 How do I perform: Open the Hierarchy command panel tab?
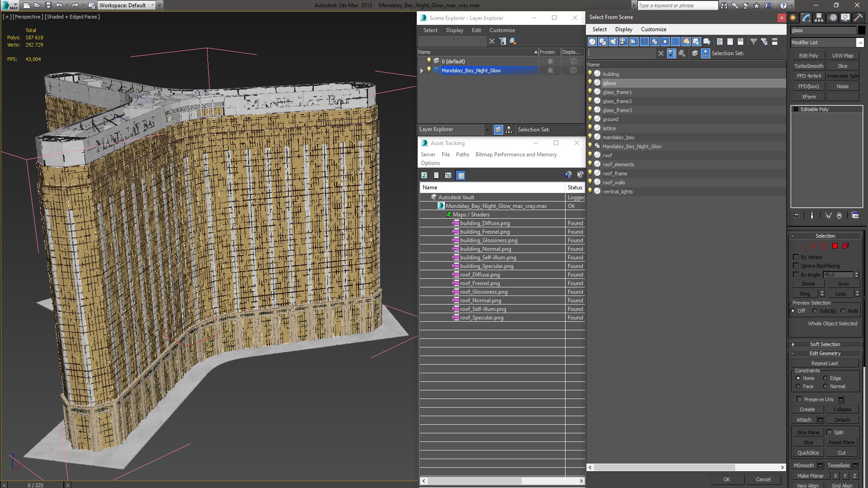pyautogui.click(x=819, y=18)
